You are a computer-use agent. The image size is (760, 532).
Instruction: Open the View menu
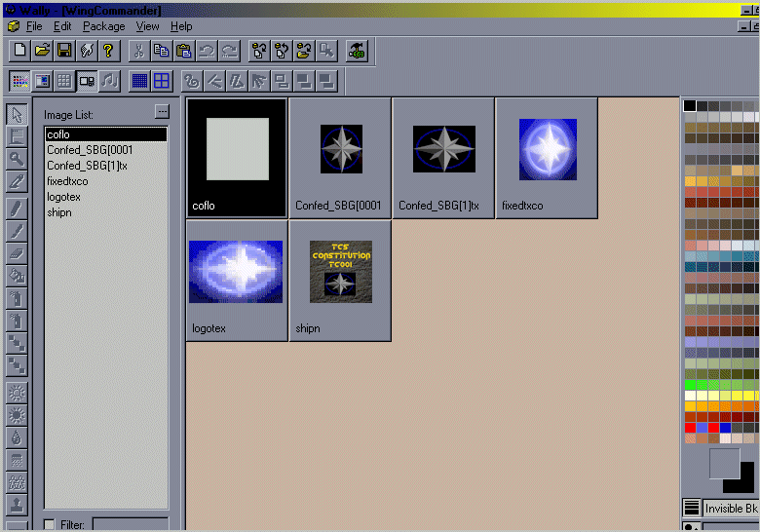pyautogui.click(x=147, y=26)
